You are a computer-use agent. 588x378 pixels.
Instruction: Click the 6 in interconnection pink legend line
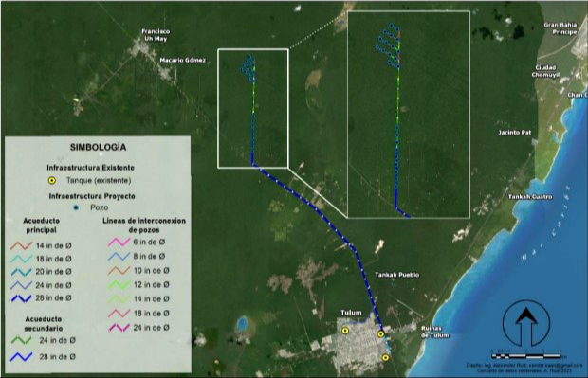click(119, 242)
